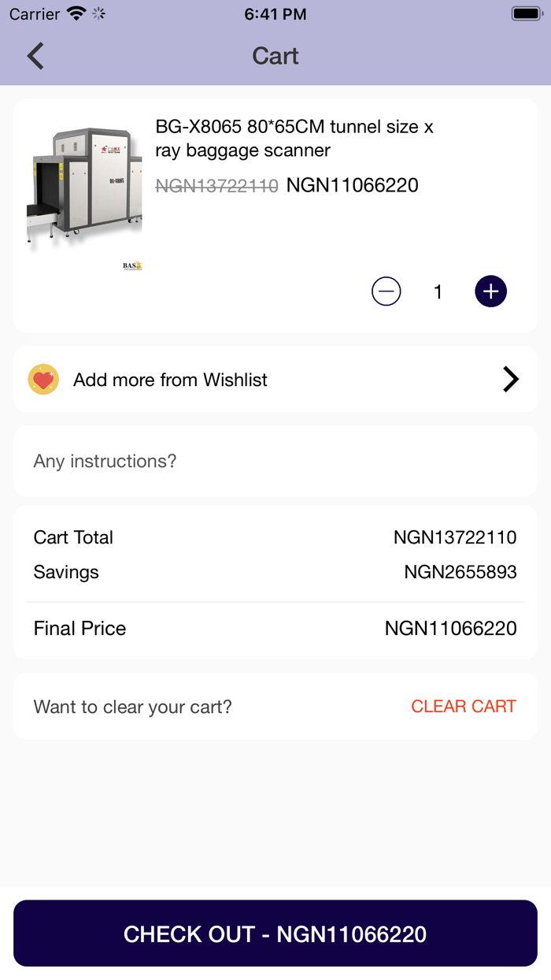Click the network activity spinner near Carrier
The image size is (551, 980).
point(98,13)
